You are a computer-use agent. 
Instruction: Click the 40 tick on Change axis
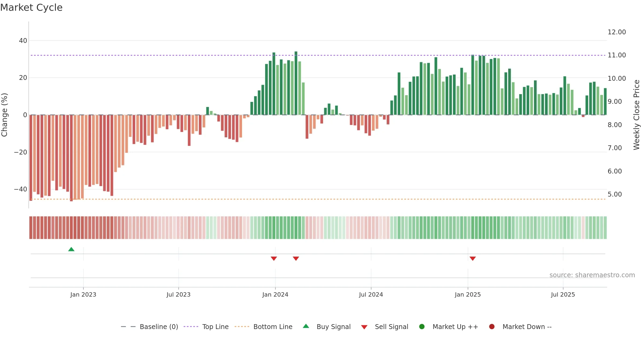(x=23, y=41)
